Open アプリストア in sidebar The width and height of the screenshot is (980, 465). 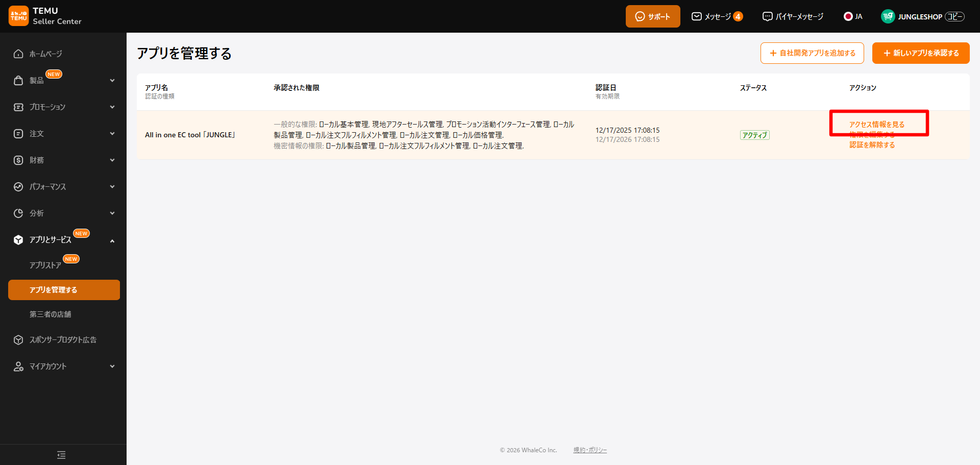tap(45, 265)
